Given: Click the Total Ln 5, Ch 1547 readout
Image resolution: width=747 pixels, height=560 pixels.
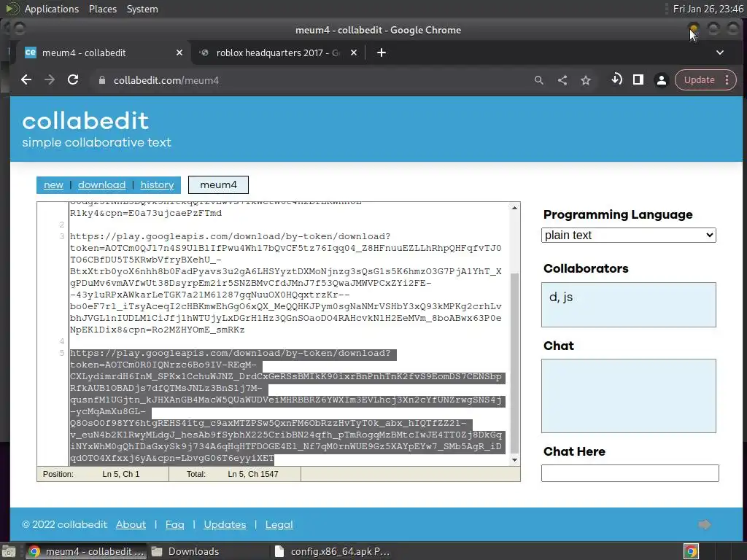Looking at the screenshot, I should pos(253,474).
